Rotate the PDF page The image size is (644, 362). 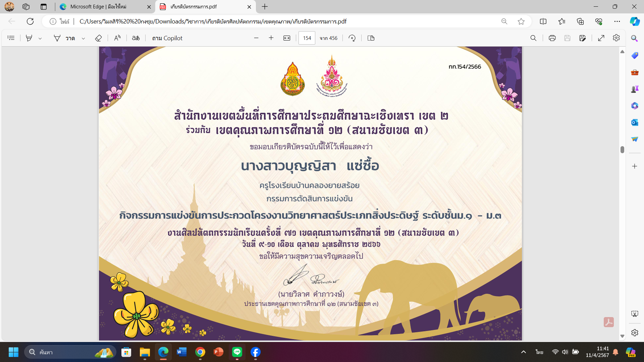point(352,38)
